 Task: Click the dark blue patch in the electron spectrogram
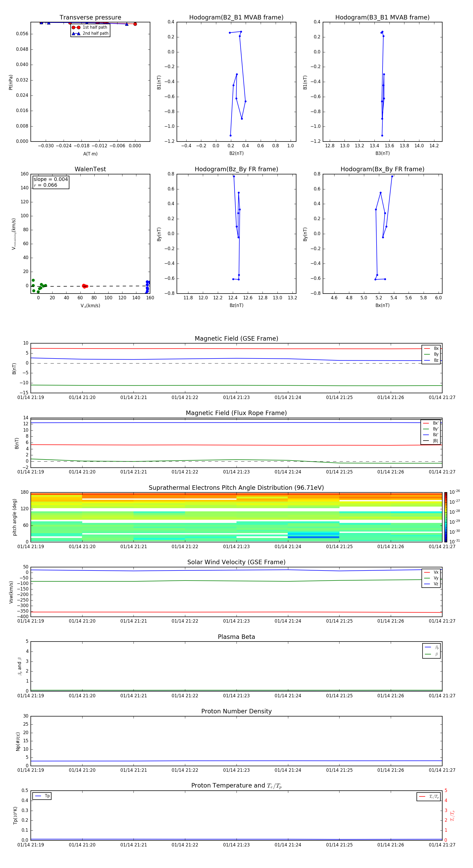[x=313, y=537]
